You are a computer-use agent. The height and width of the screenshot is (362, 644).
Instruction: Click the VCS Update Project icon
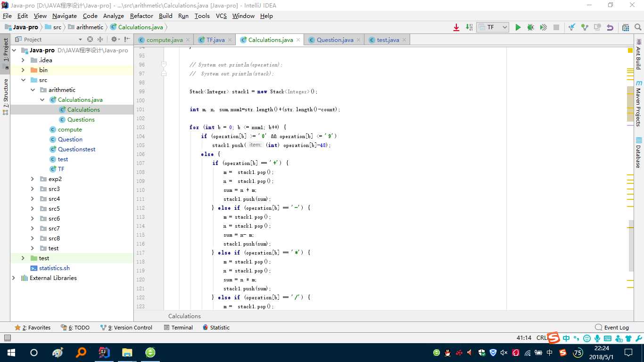(x=572, y=27)
